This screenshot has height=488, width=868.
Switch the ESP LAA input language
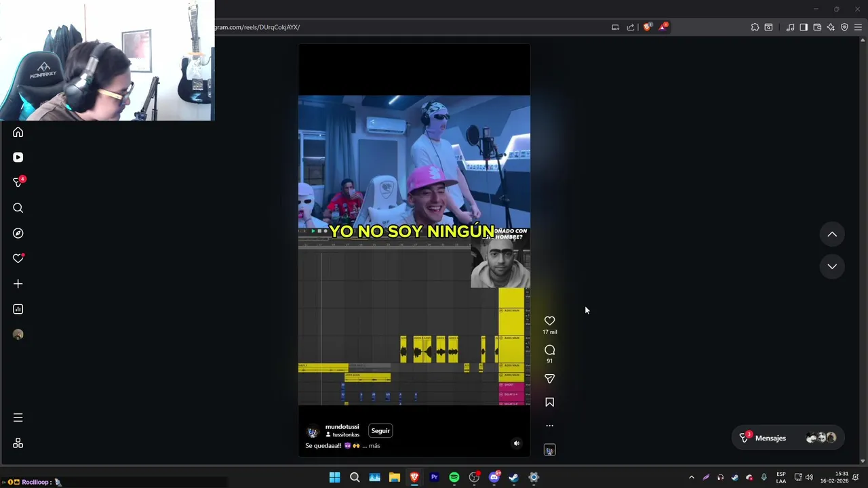(x=781, y=477)
